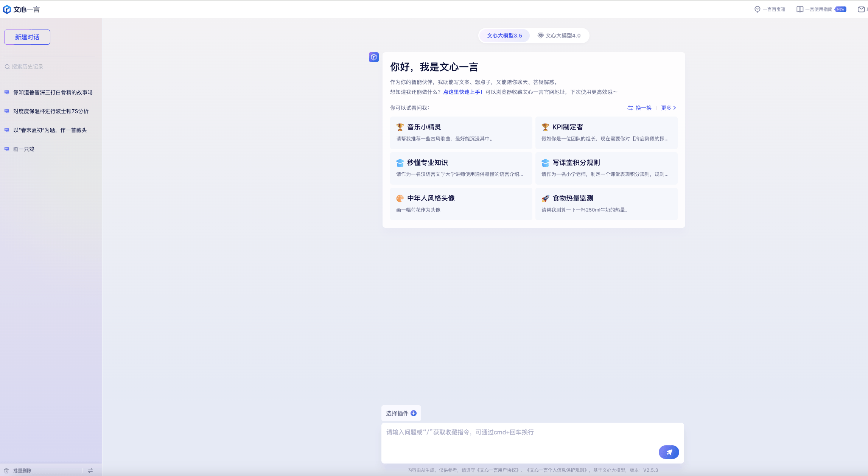Click text 画一幅荷花作为头像

point(418,210)
